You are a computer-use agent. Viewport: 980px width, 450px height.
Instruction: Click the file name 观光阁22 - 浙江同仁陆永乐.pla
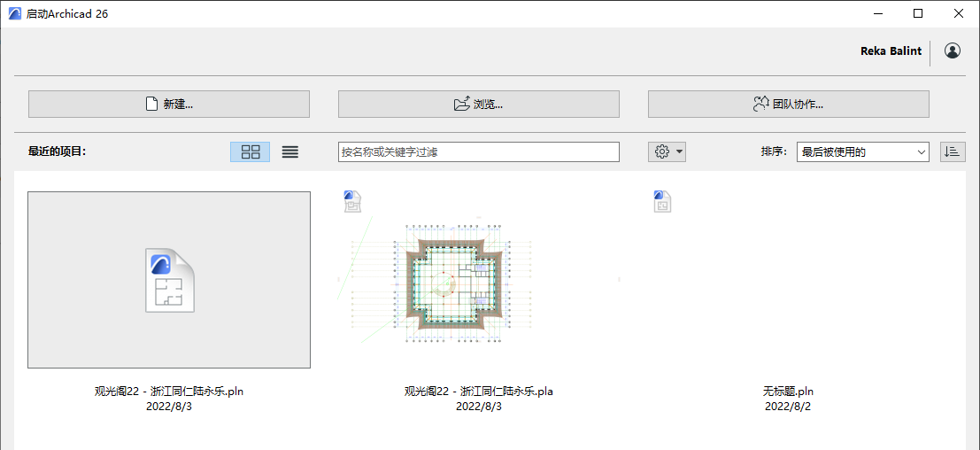(x=479, y=392)
